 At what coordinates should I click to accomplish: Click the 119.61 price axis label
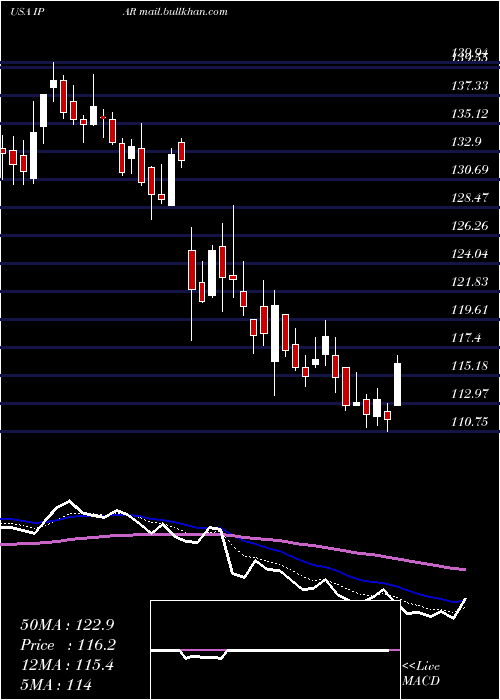[469, 310]
